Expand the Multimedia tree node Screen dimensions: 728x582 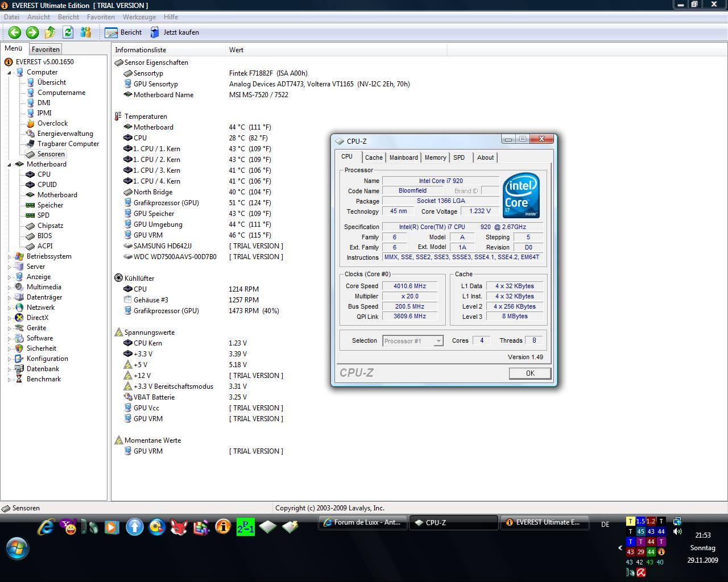point(9,288)
